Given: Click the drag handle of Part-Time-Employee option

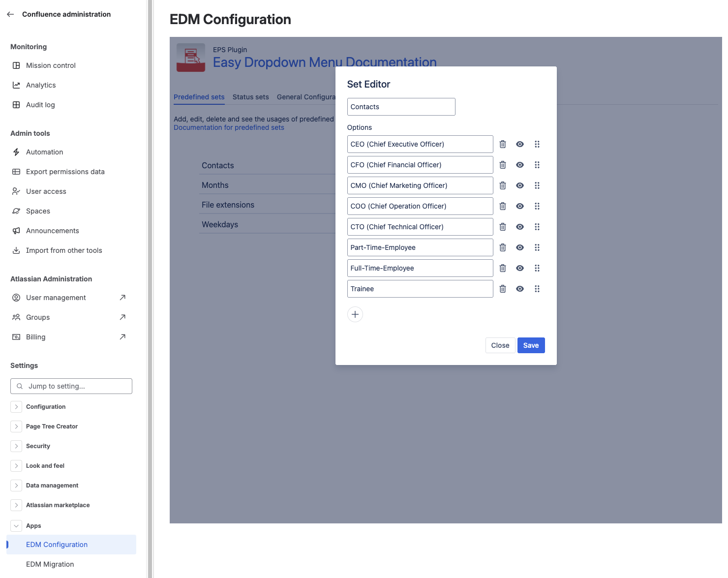Looking at the screenshot, I should click(537, 247).
